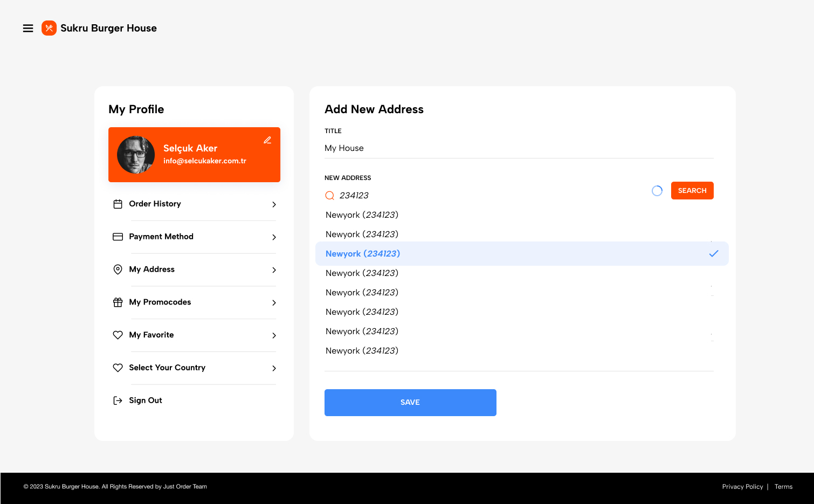Expand the My Promocodes chevron arrow

click(x=274, y=303)
